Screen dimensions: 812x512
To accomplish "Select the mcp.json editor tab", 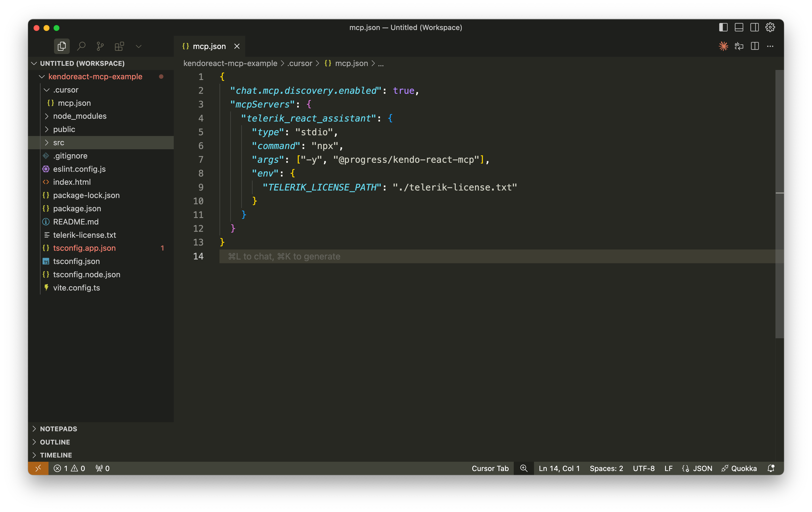I will [209, 46].
